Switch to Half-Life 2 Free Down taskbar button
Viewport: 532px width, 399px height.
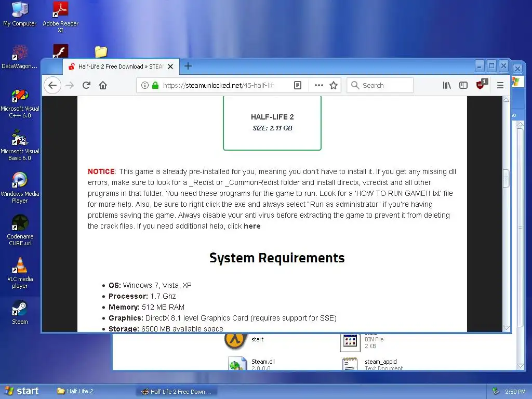(x=177, y=392)
